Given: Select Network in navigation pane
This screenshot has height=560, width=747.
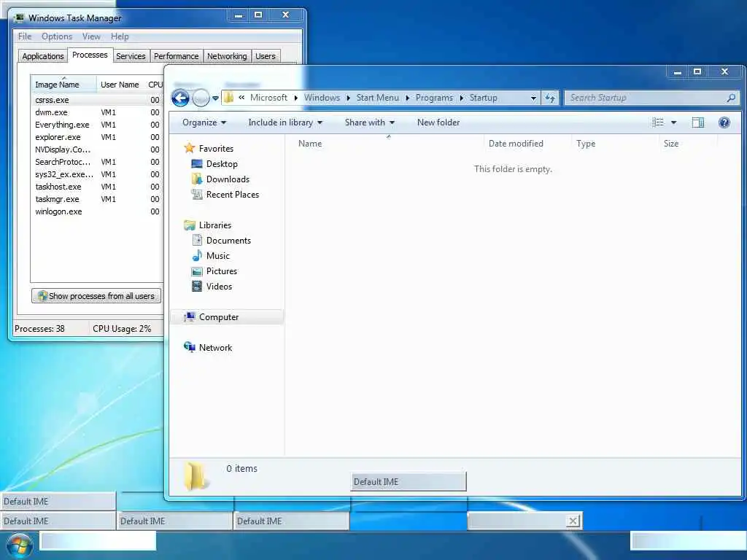Looking at the screenshot, I should [x=215, y=348].
